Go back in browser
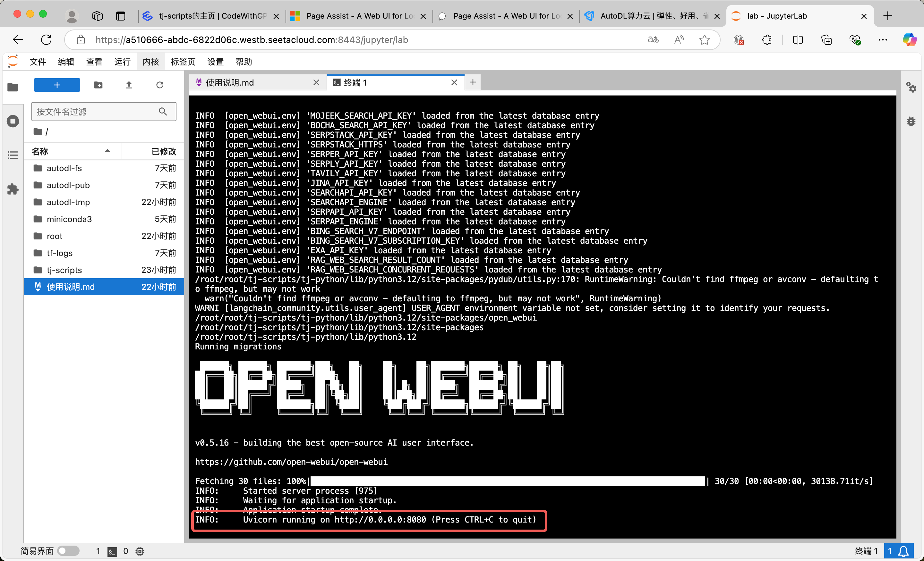 pyautogui.click(x=18, y=40)
